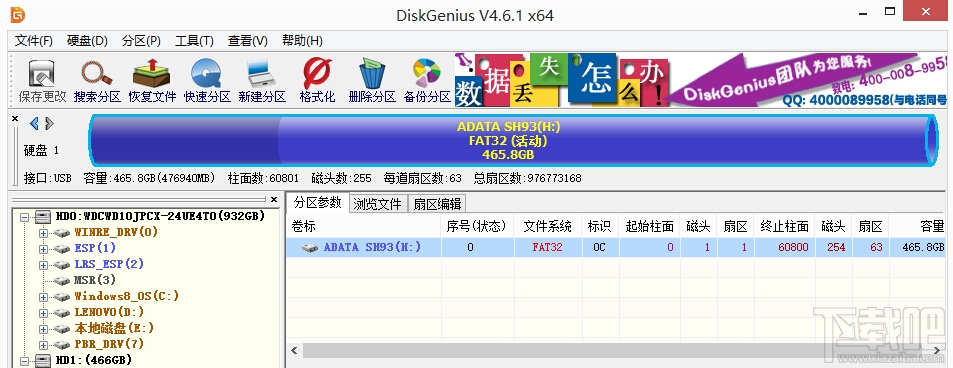Open the 文件(F) menu
This screenshot has height=368, width=953.
(34, 41)
